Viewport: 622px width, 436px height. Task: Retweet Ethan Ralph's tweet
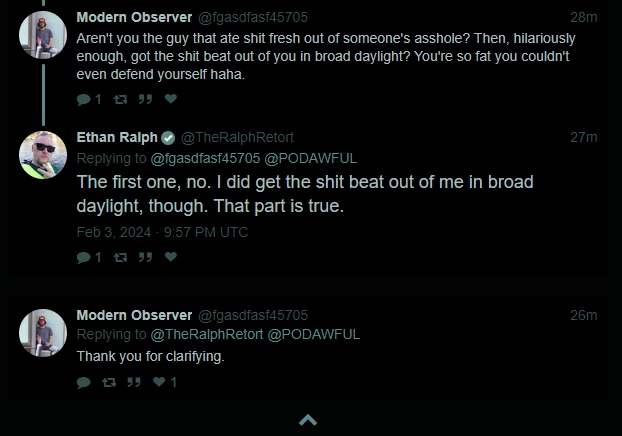[120, 257]
